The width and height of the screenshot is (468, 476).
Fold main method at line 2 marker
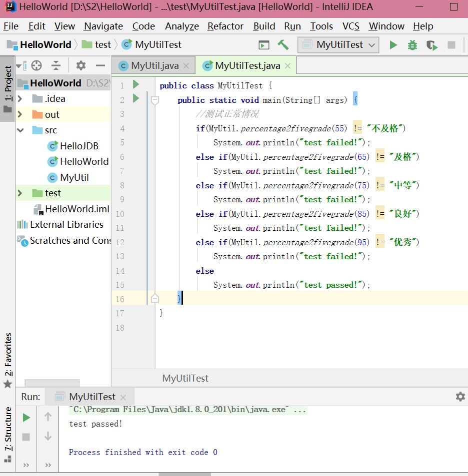click(155, 100)
